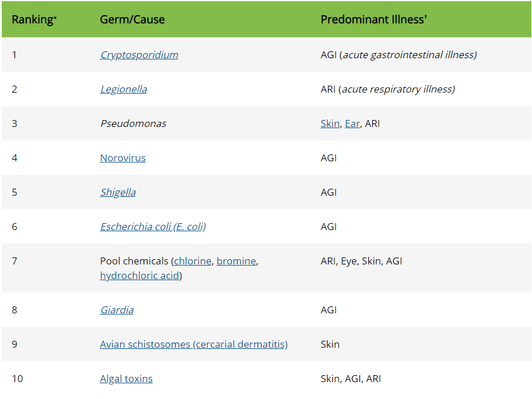Viewport: 532px width, 399px height.
Task: Click the Predominant Illness column header
Action: 374,20
